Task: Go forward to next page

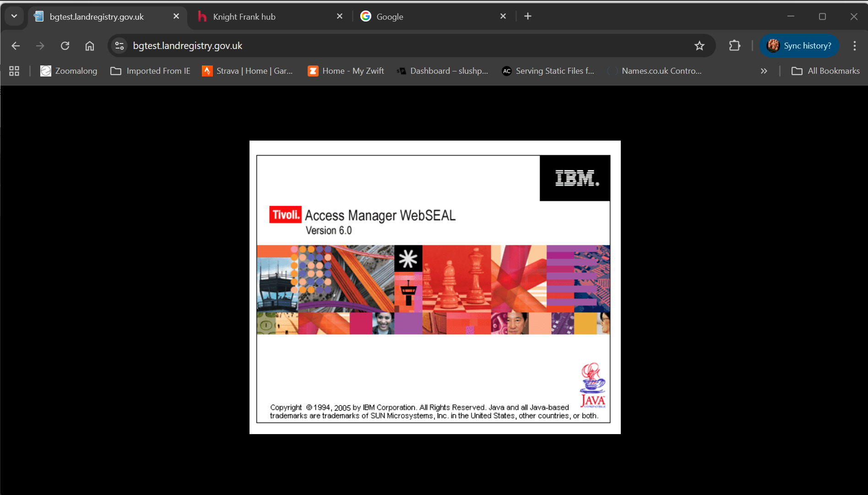Action: pyautogui.click(x=40, y=46)
